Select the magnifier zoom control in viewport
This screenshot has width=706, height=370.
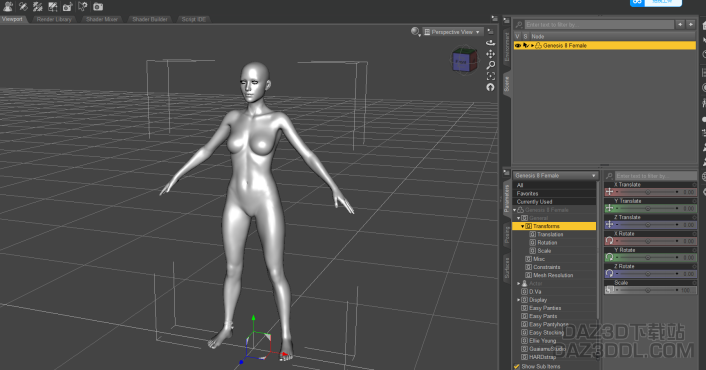[490, 65]
